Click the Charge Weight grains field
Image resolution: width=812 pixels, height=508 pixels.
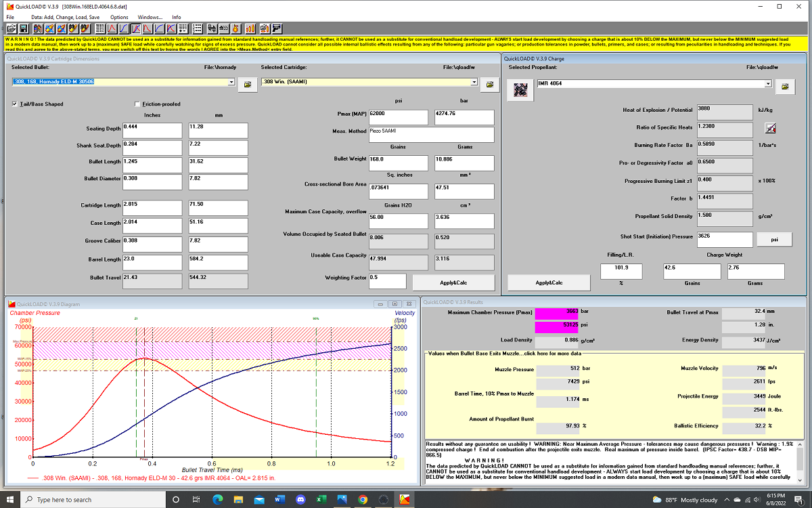(692, 271)
